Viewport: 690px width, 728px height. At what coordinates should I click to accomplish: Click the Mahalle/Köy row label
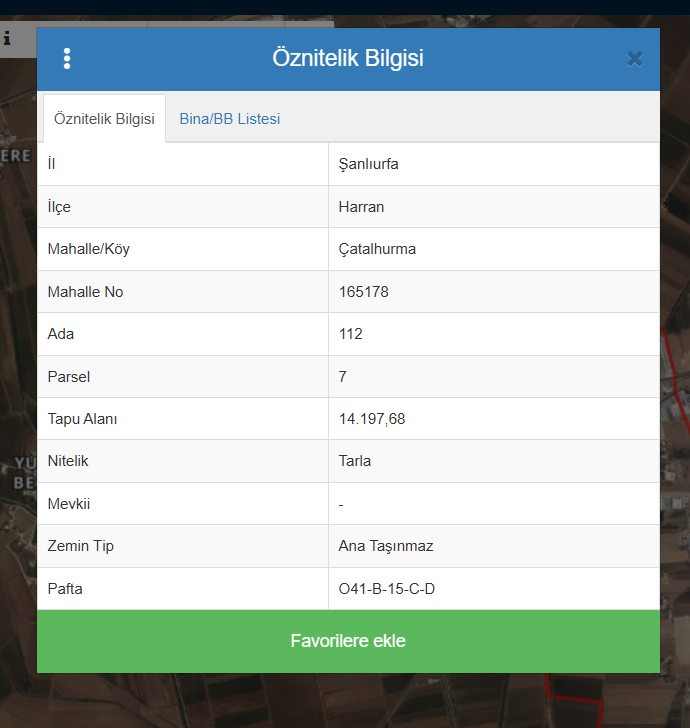(x=88, y=249)
